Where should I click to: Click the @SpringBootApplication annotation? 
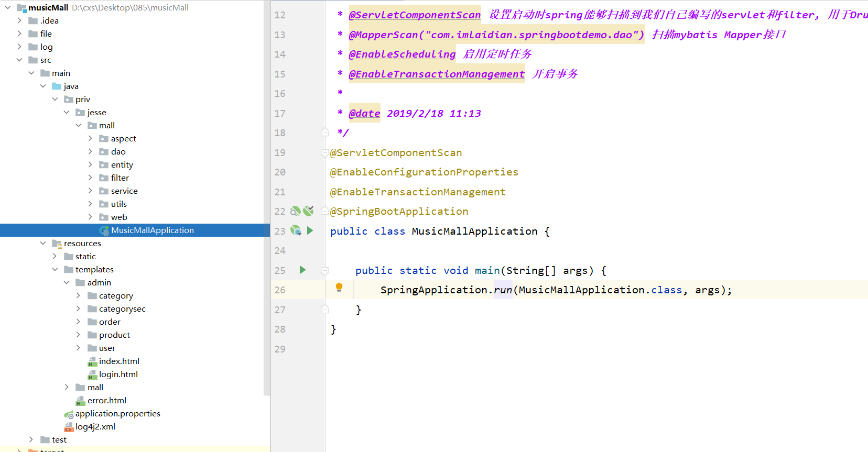click(x=399, y=212)
